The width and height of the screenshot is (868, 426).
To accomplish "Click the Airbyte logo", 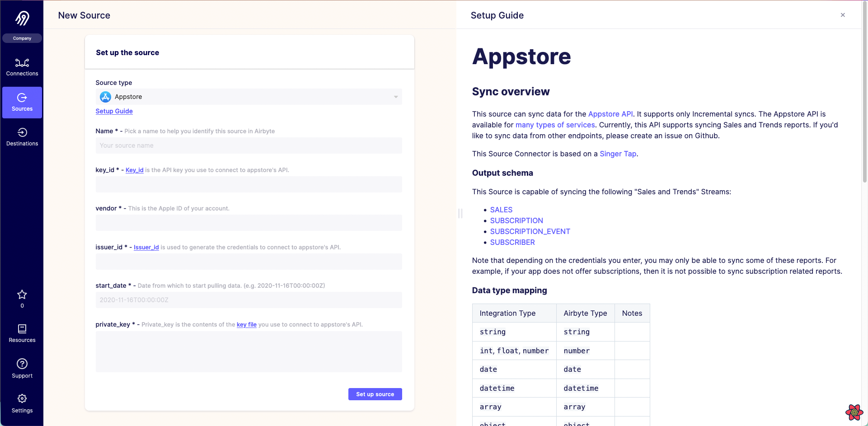I will tap(22, 18).
